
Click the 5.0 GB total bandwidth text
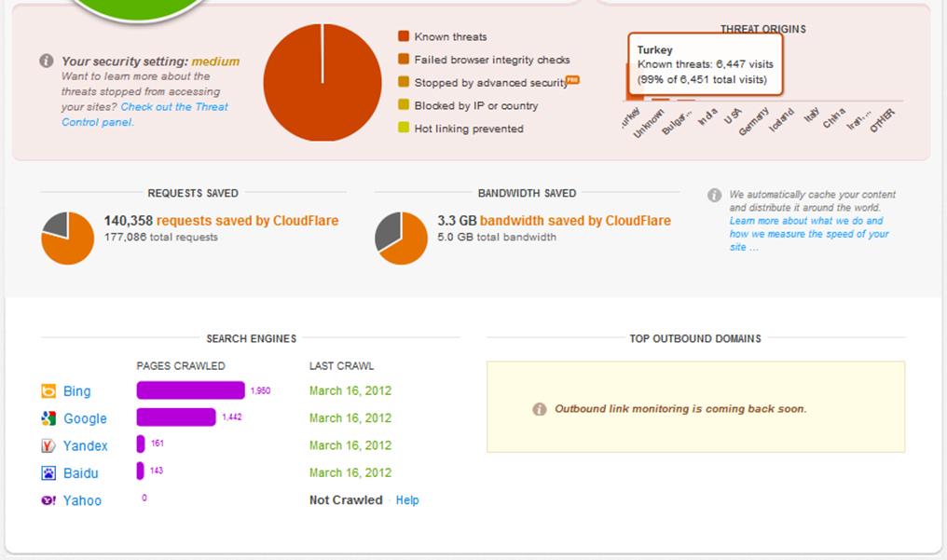tap(497, 238)
